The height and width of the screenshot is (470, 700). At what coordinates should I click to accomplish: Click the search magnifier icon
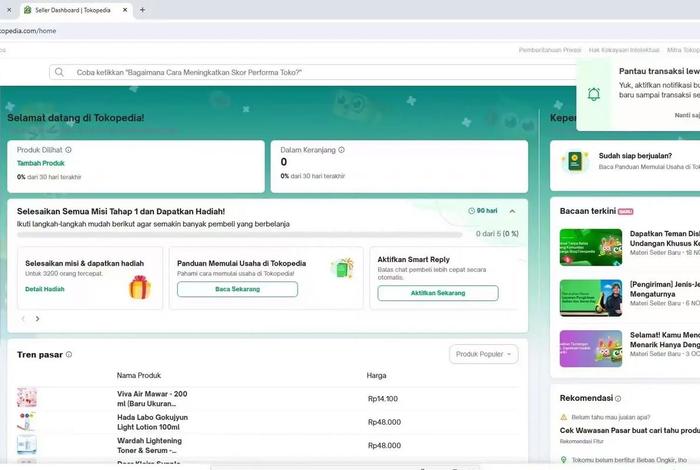[60, 73]
